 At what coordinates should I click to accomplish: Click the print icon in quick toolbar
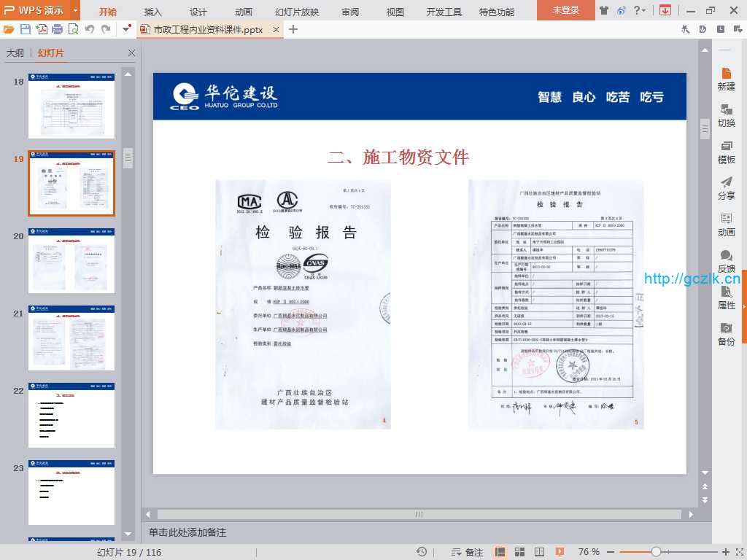pos(57,29)
